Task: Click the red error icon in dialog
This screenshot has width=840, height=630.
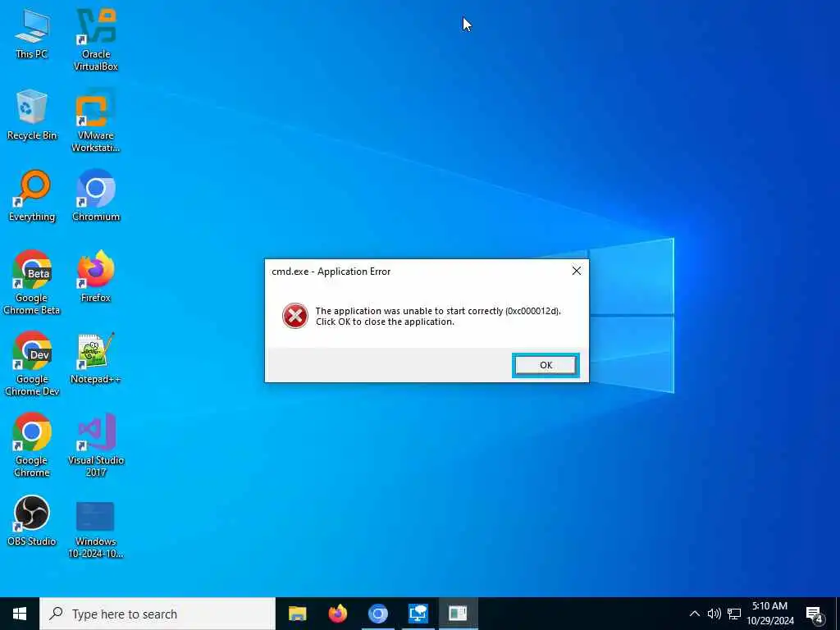Action: point(295,316)
